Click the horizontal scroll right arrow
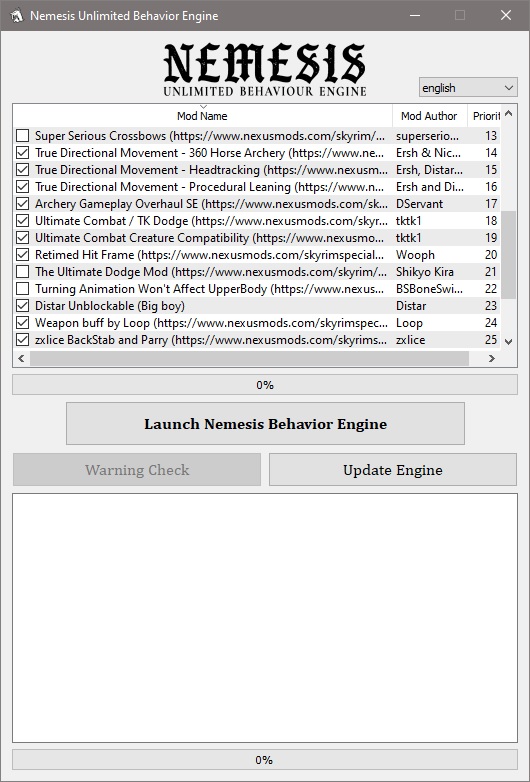530x782 pixels. pos(492,358)
